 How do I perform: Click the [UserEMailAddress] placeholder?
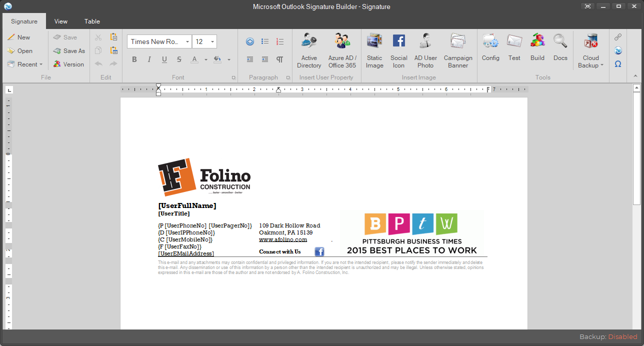click(186, 253)
